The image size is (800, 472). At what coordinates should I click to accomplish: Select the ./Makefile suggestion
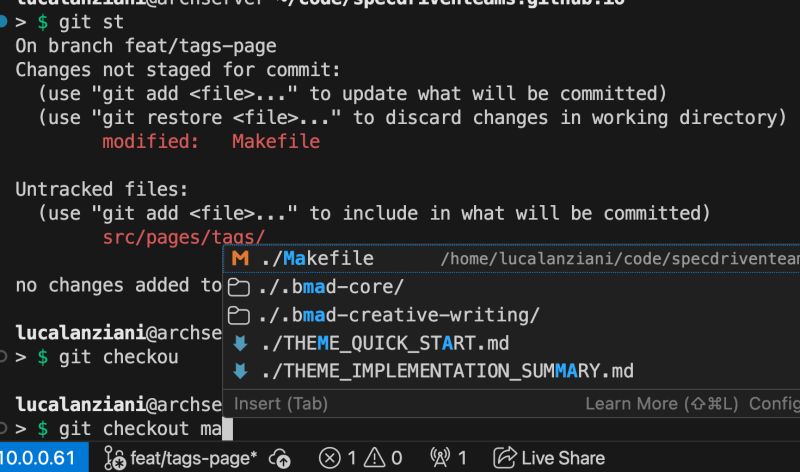(317, 259)
